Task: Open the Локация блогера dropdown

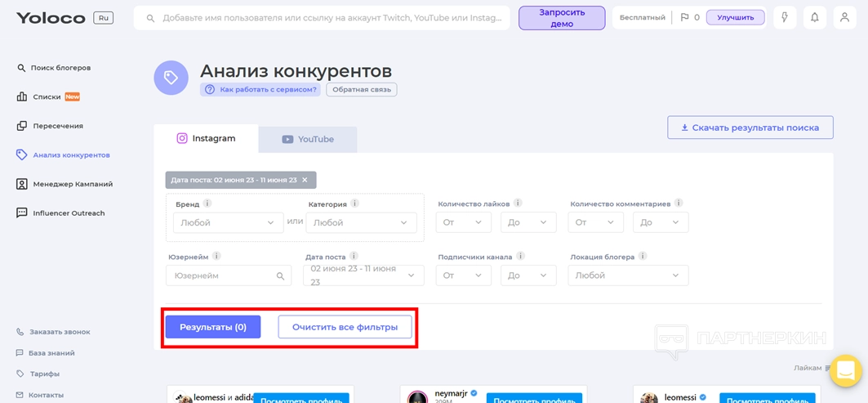Action: 628,275
